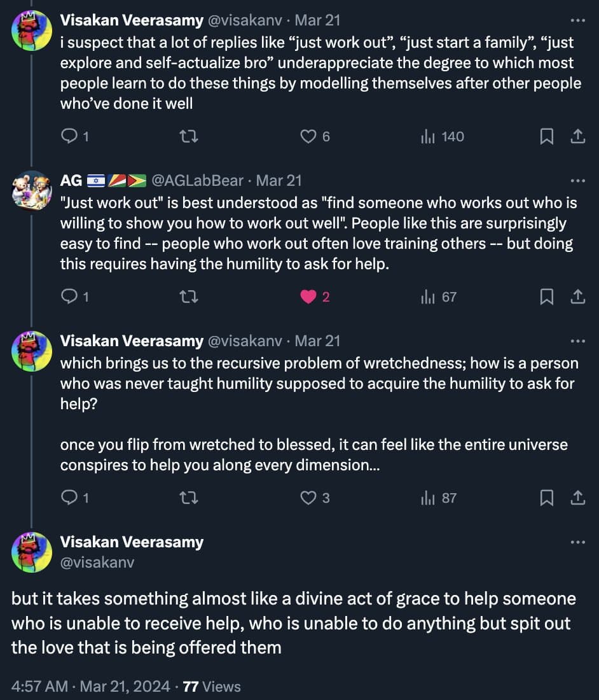Open more options on the main tweet
Viewport: 599px width, 700px height.
[577, 542]
